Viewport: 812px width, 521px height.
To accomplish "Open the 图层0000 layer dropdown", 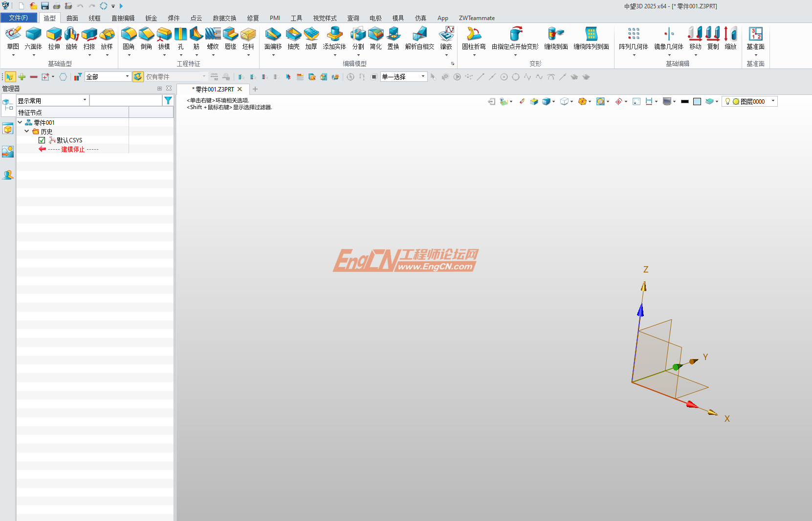I will [x=774, y=101].
